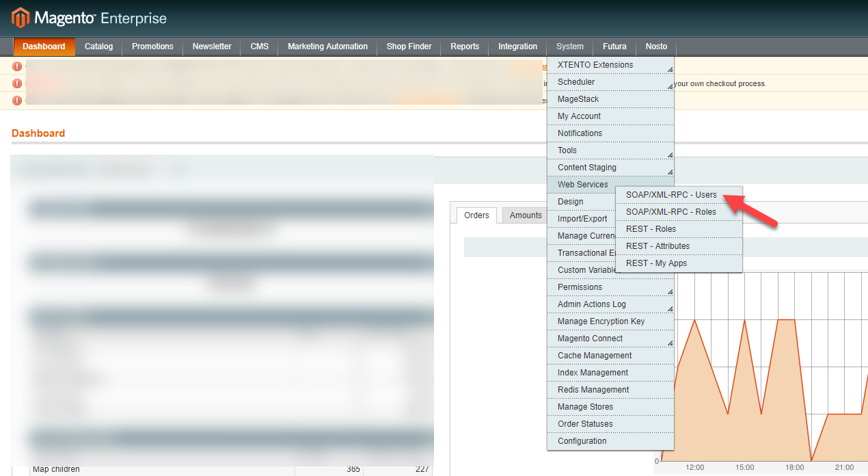Open Manage Encryption Key
868x476 pixels.
tap(611, 321)
